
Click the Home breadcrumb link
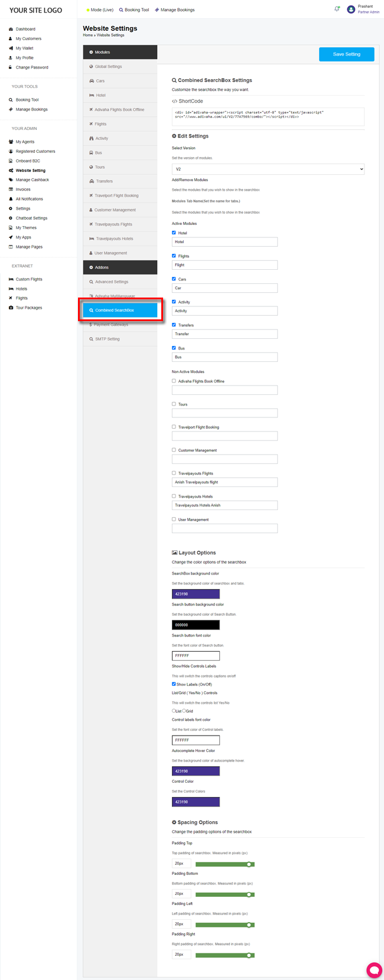(87, 35)
